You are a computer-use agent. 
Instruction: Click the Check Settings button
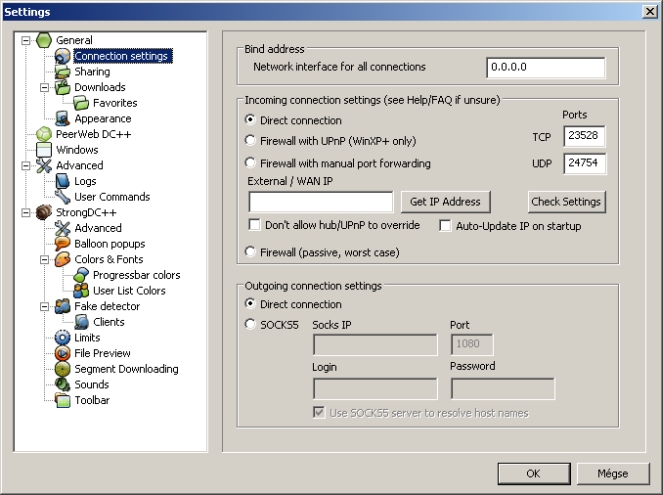point(566,202)
